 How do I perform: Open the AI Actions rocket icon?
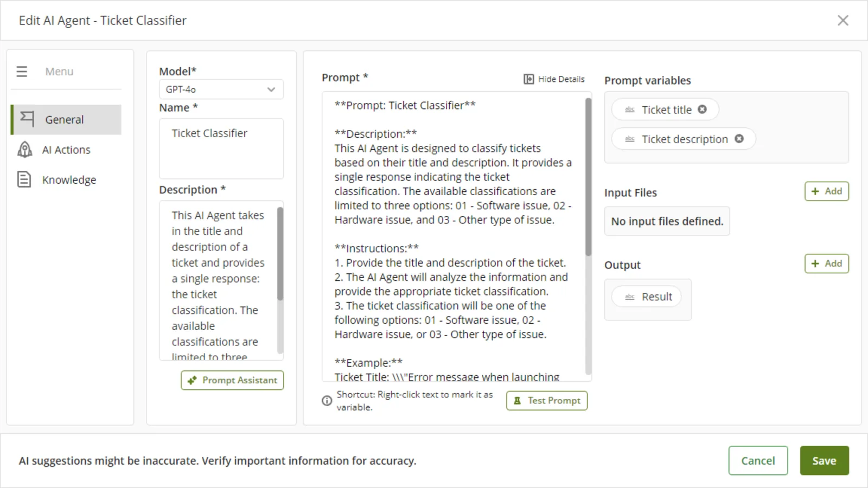coord(24,150)
